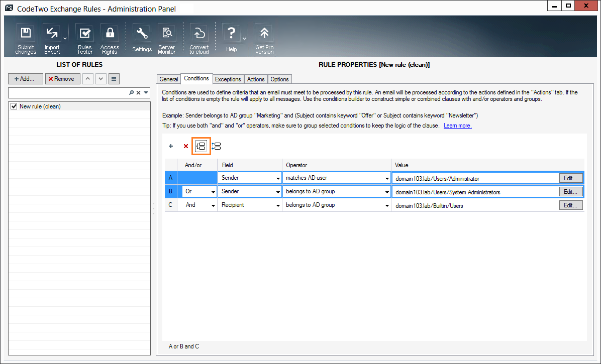
Task: Open the Learn more link
Action: click(x=458, y=126)
